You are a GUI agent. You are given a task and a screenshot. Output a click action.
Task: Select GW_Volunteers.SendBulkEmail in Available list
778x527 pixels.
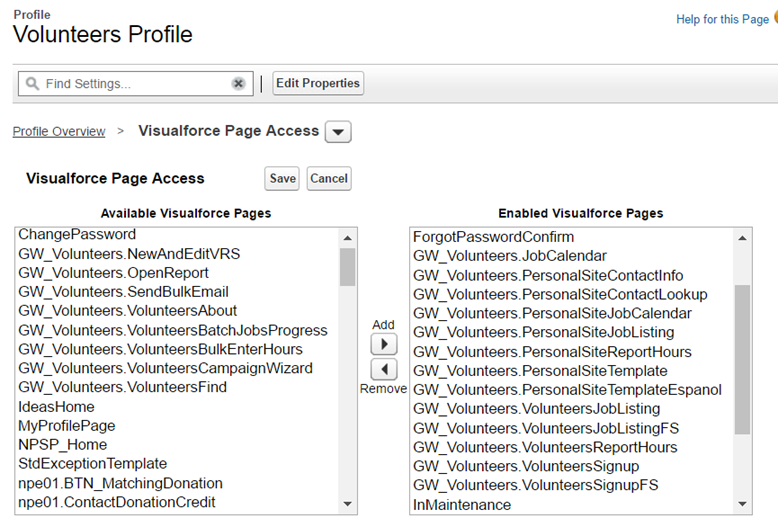[177, 292]
